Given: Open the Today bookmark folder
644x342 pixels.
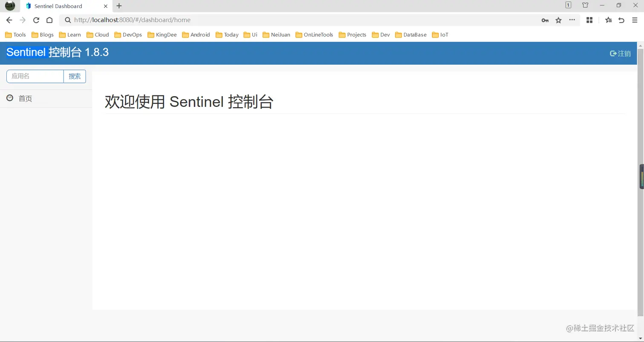Looking at the screenshot, I should click(x=227, y=35).
